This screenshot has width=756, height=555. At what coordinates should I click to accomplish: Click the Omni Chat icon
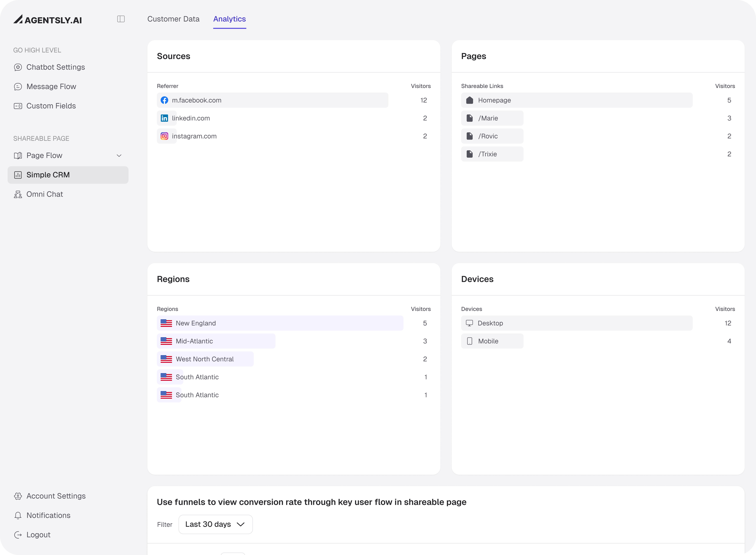[18, 195]
